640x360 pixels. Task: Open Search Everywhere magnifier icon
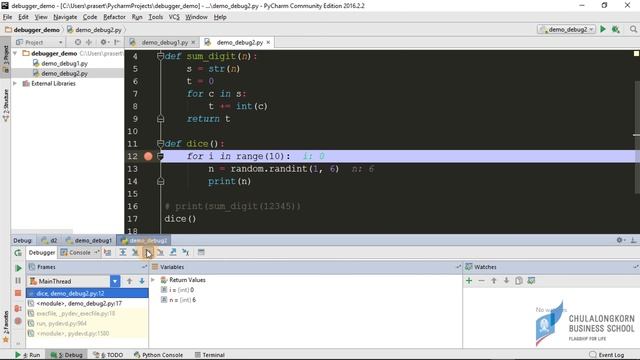tap(633, 29)
